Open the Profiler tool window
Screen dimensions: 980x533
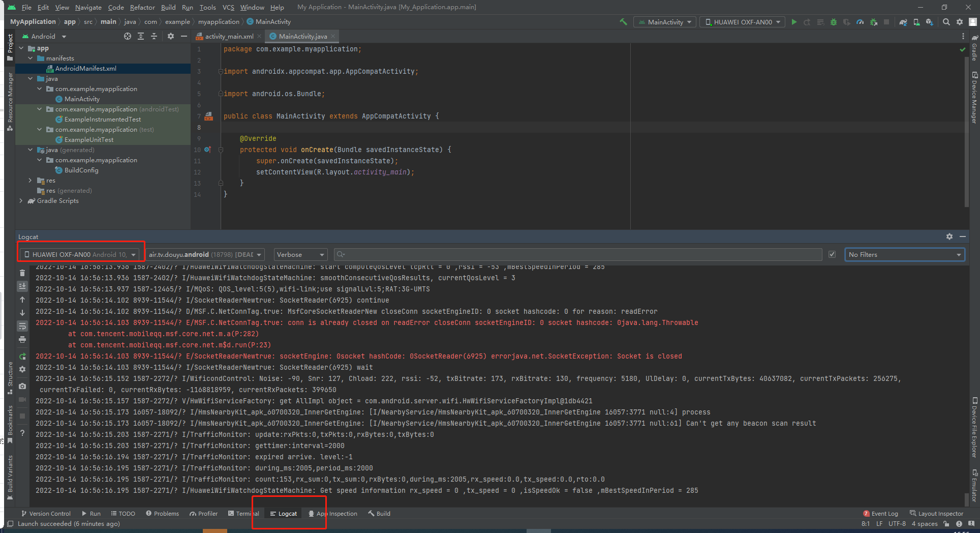203,514
